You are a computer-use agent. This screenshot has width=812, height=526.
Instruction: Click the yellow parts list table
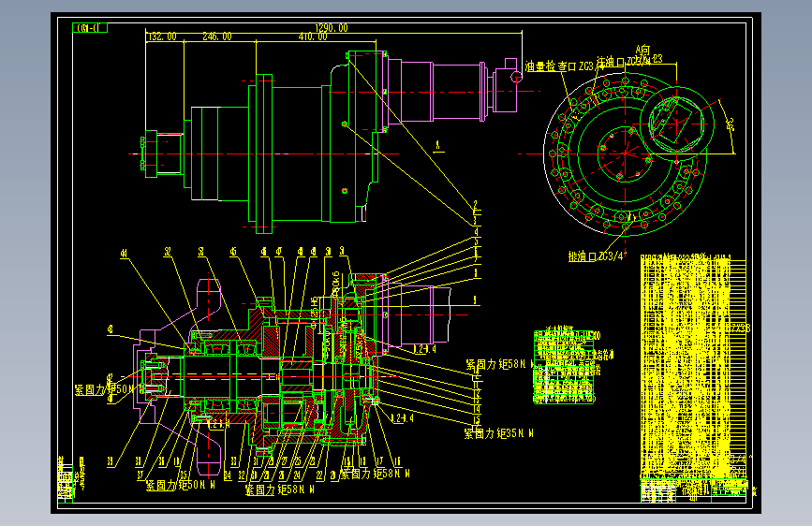tap(693, 367)
